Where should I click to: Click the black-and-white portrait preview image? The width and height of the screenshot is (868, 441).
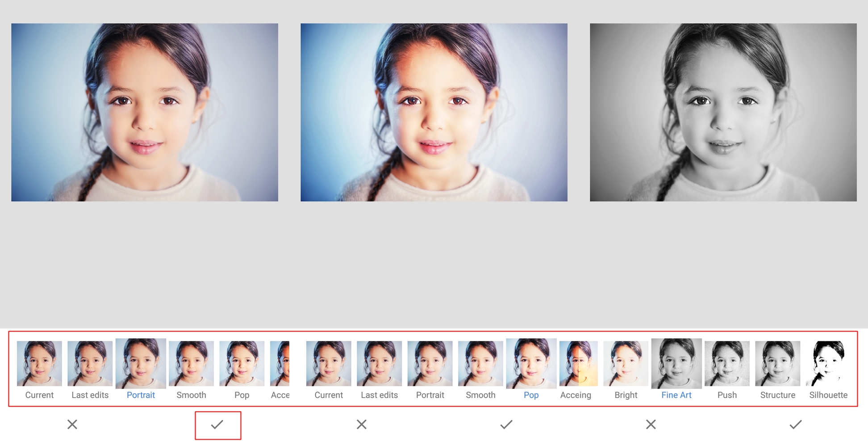click(723, 112)
